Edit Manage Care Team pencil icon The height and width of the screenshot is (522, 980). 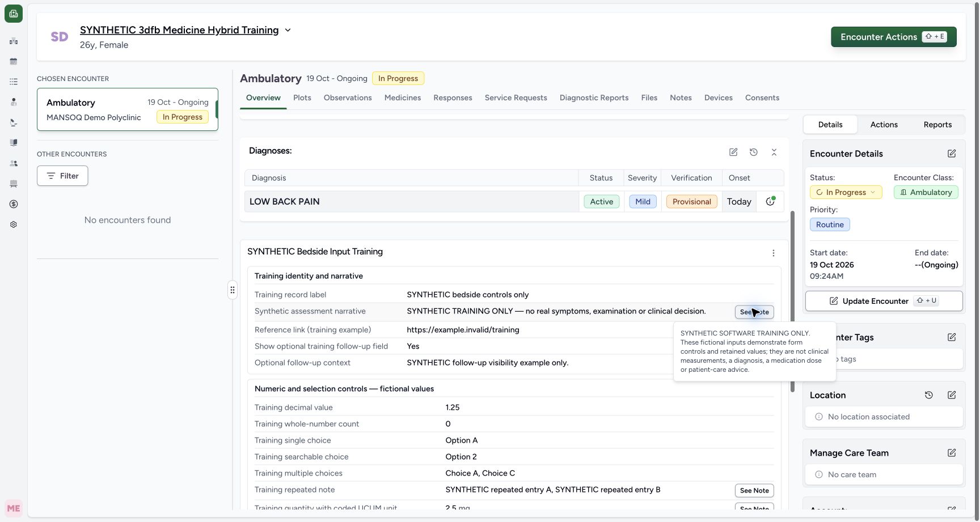(x=952, y=453)
